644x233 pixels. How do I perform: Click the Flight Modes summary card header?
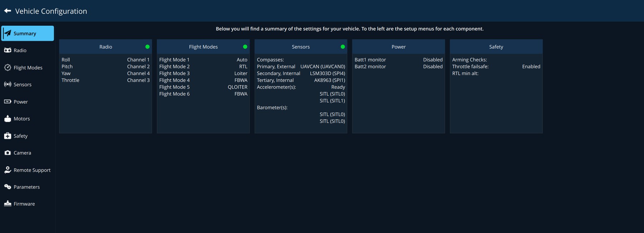click(203, 47)
